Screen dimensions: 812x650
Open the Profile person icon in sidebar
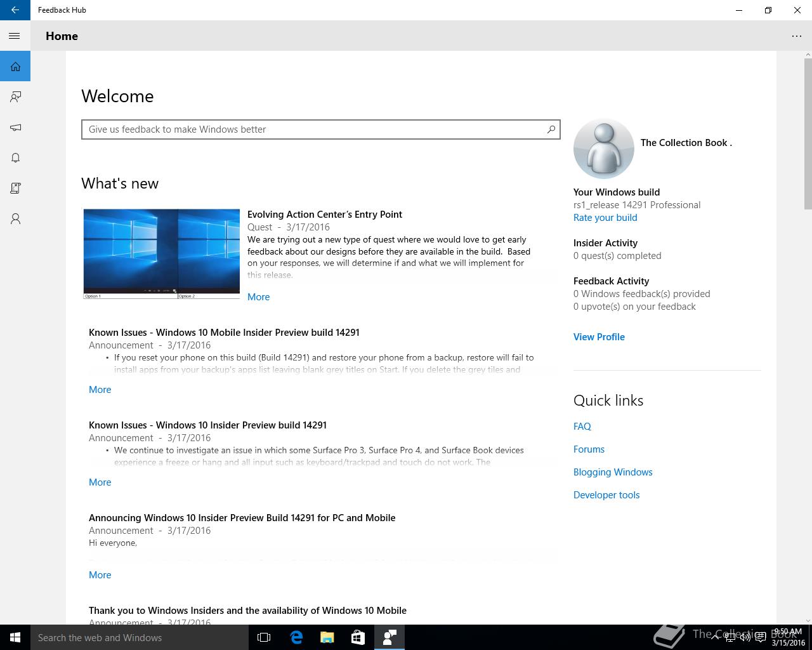coord(15,218)
